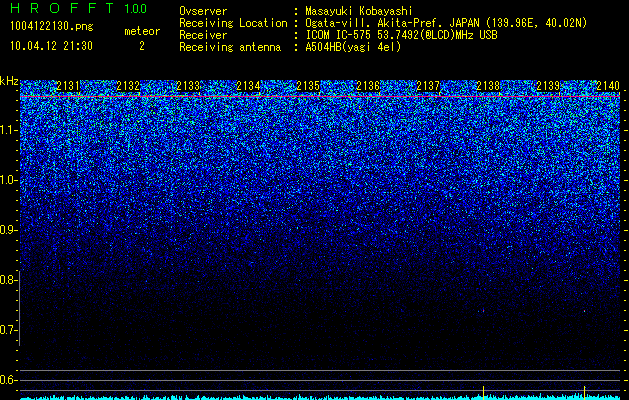
Task: Click the observer name Masayuki Kobayashi
Action: click(x=359, y=11)
